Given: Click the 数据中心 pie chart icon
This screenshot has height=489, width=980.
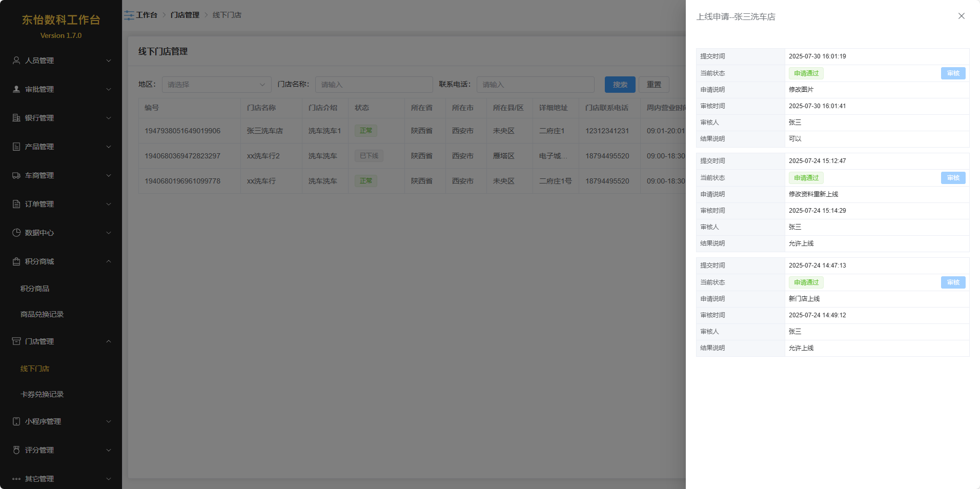Looking at the screenshot, I should (x=16, y=233).
